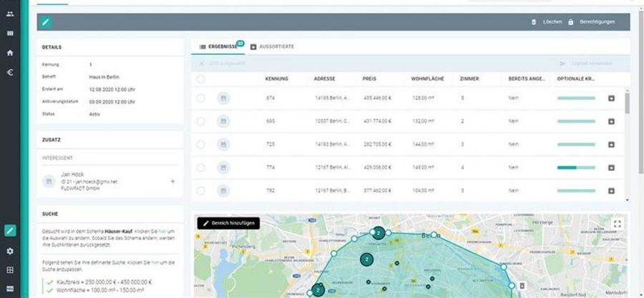Viewport: 644px width, 298px height.
Task: Click the progress bar for listing 774
Action: [576, 168]
